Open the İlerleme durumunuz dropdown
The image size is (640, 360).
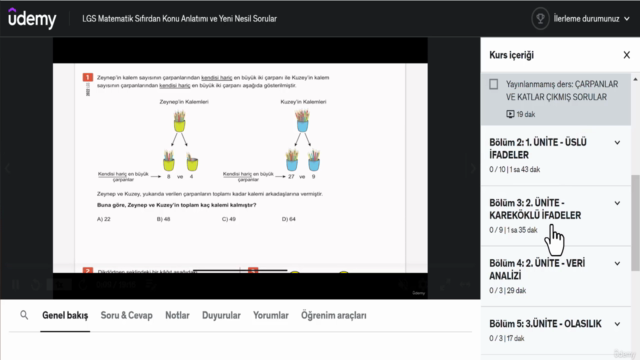point(591,19)
